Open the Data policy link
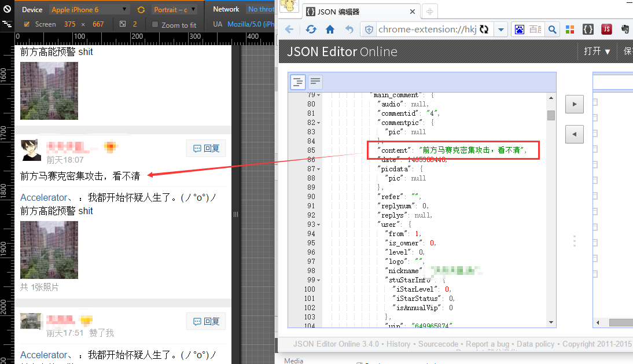The height and width of the screenshot is (364, 633). point(535,344)
